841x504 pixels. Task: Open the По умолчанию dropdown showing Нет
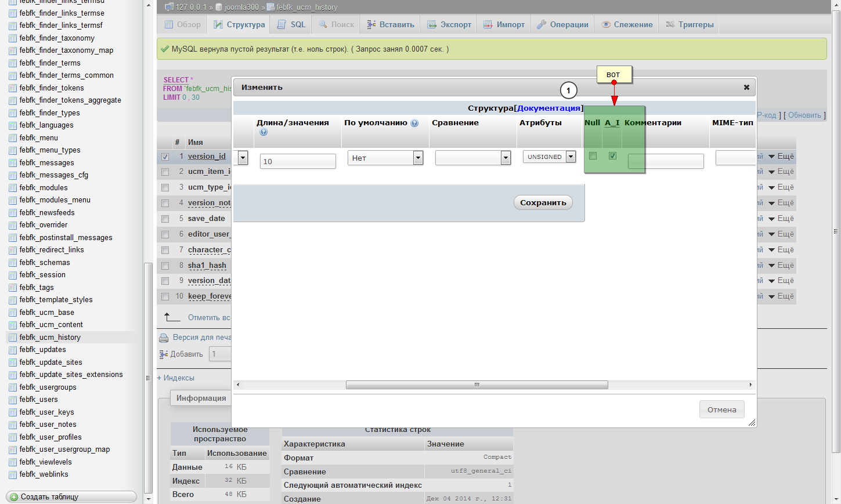tap(385, 158)
